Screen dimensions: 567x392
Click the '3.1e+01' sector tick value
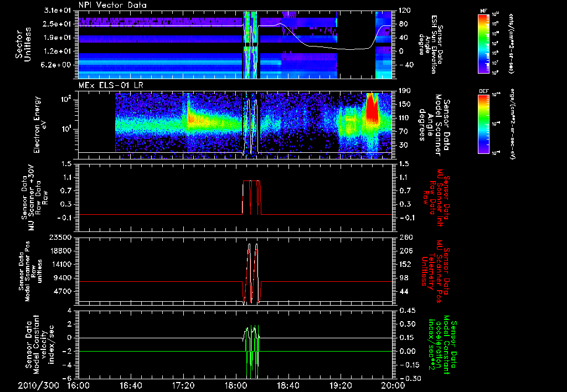coord(59,11)
